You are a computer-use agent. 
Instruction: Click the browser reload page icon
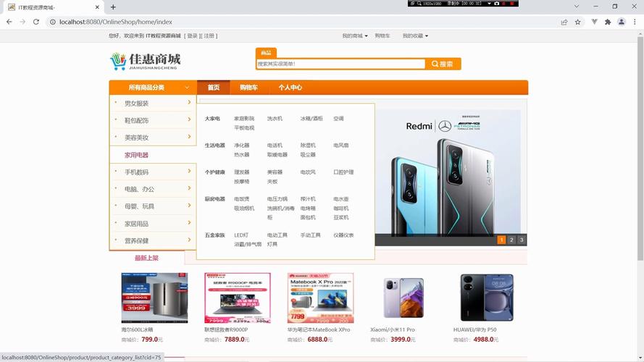tap(36, 22)
